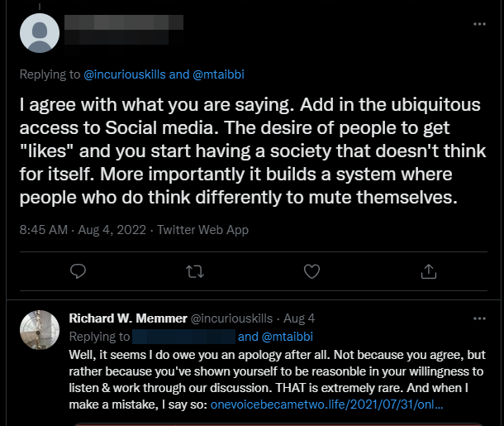Retweet the main tweet
Viewport: 504px width, 426px height.
coord(195,270)
